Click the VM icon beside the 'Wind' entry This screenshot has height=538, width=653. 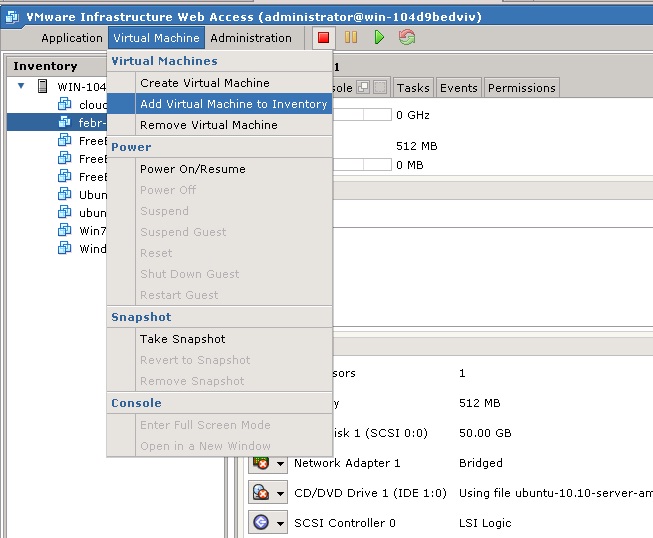(x=65, y=248)
